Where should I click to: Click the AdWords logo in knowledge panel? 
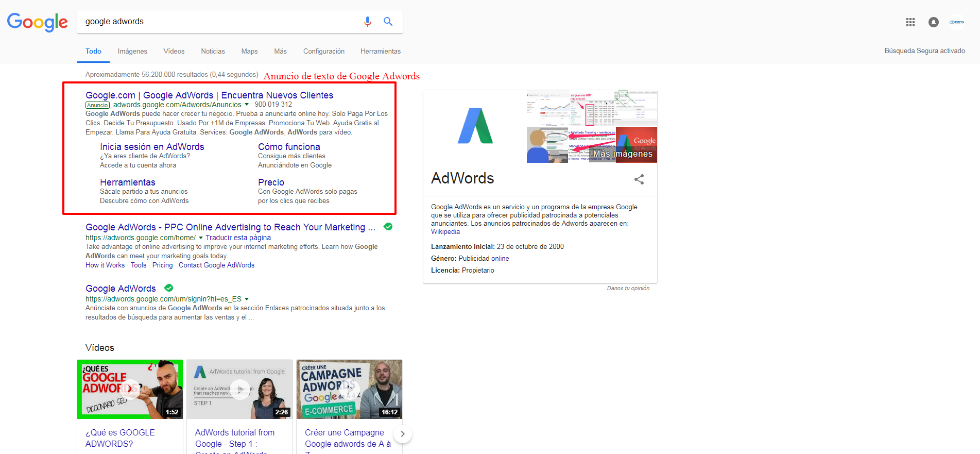475,126
